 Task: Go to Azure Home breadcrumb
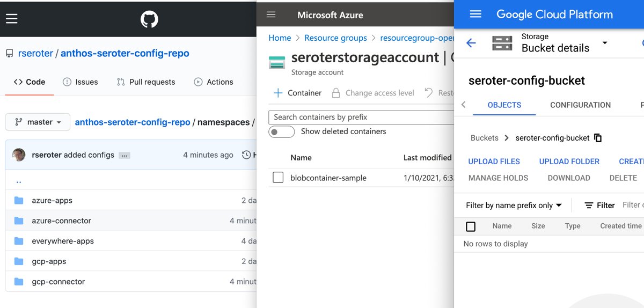pos(280,38)
